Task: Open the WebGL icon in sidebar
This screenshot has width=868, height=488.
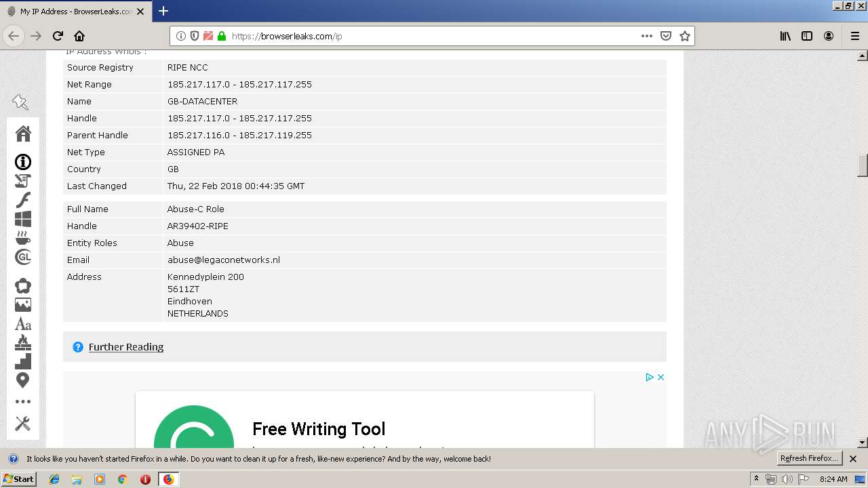Action: click(x=23, y=257)
